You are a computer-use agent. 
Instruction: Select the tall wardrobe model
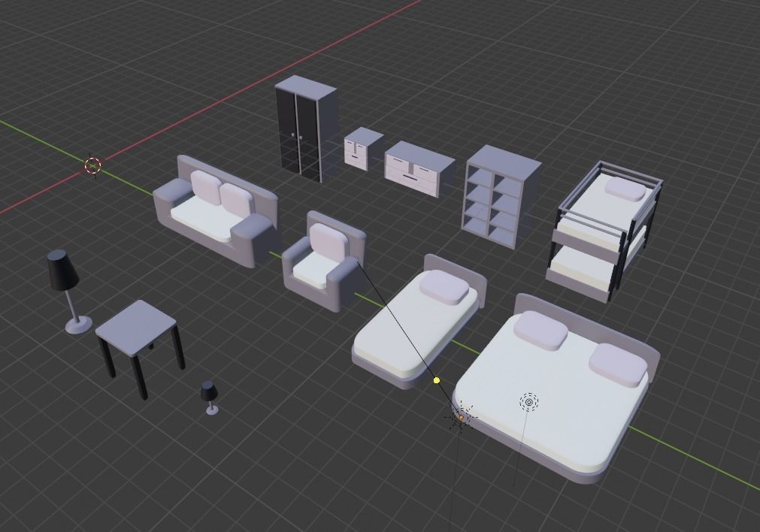click(306, 128)
